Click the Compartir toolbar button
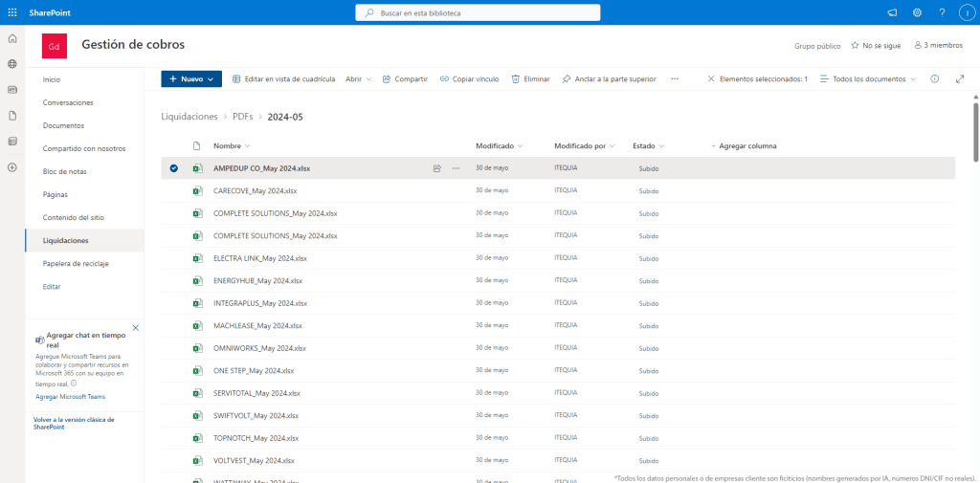Viewport: 980px width, 483px height. [405, 79]
